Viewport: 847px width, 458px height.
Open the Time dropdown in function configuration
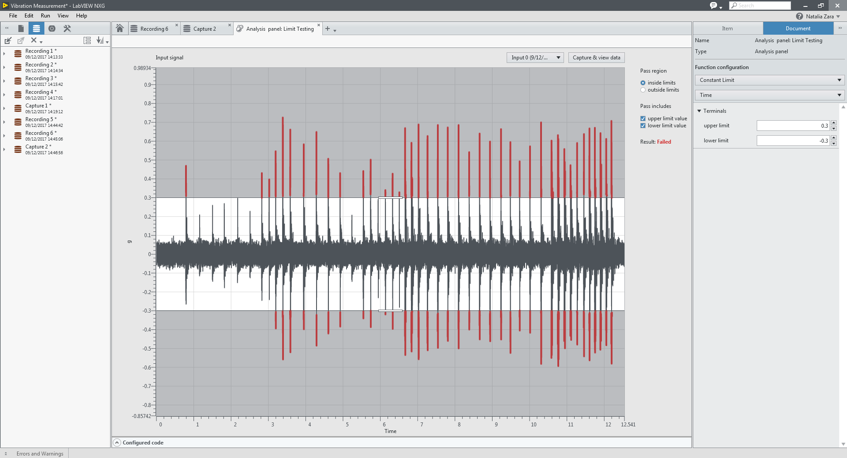[769, 95]
